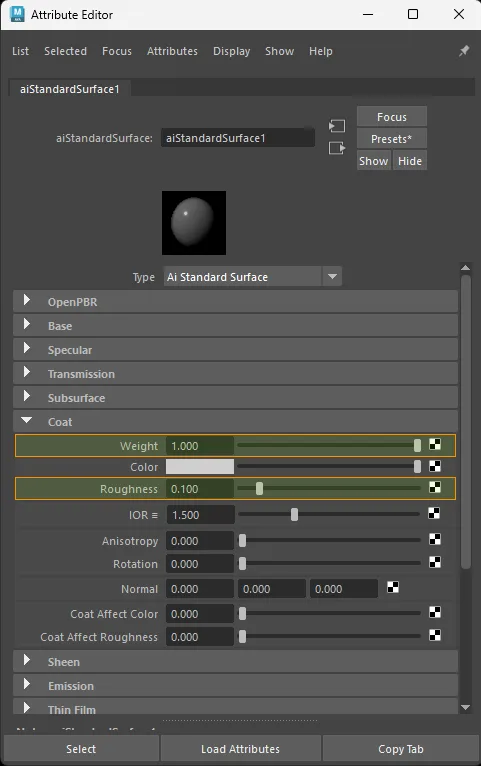Click the Coat IOR slider handle
The image size is (481, 766).
click(x=294, y=514)
